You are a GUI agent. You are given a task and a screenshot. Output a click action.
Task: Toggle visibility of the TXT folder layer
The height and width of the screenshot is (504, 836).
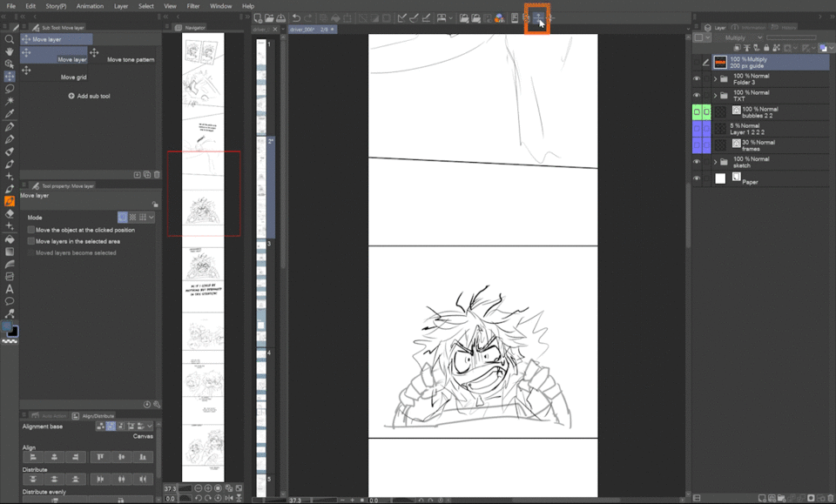pyautogui.click(x=697, y=96)
